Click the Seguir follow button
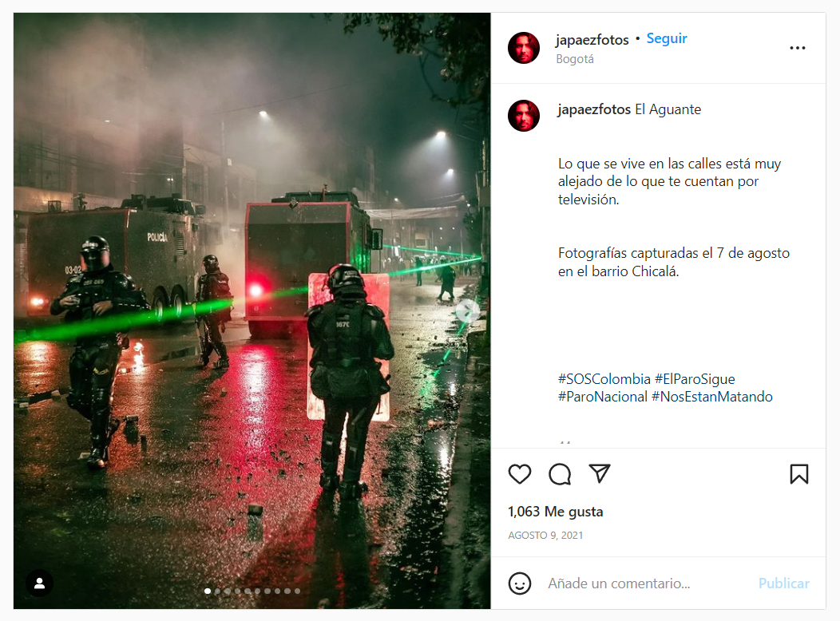The image size is (840, 621). click(x=667, y=38)
